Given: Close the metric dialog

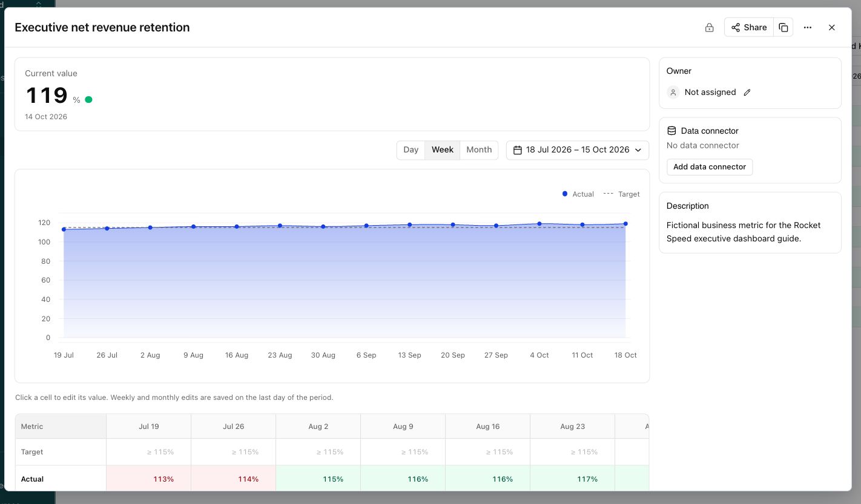Looking at the screenshot, I should (x=832, y=27).
